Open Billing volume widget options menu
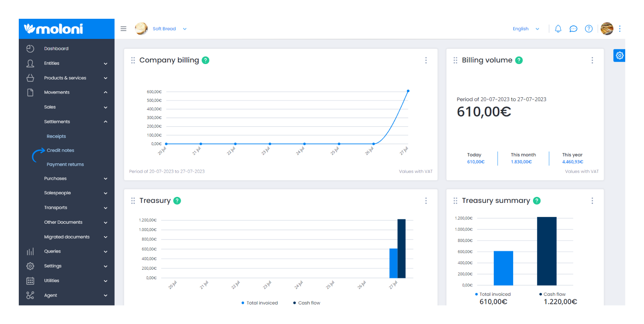Image resolution: width=644 pixels, height=324 pixels. 592,60
